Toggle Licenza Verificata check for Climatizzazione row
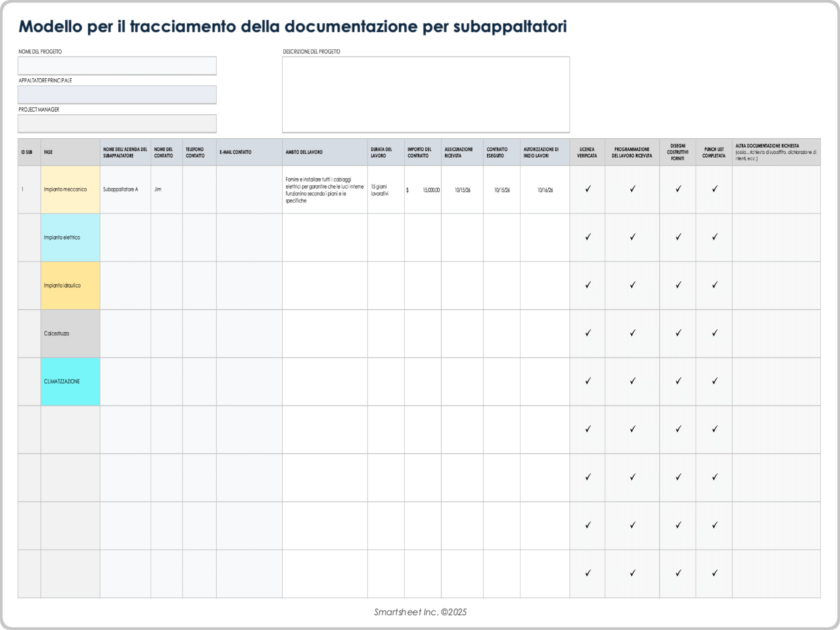Image resolution: width=840 pixels, height=630 pixels. coord(588,381)
